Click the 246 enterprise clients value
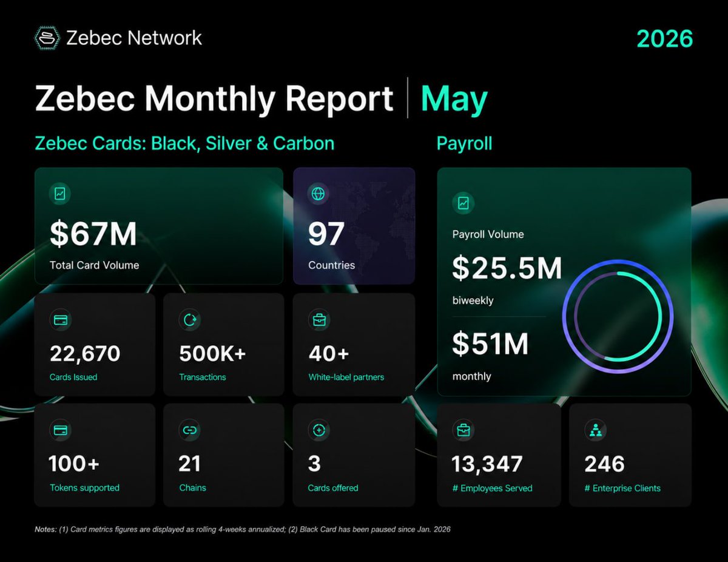Image resolution: width=728 pixels, height=562 pixels. pyautogui.click(x=604, y=464)
